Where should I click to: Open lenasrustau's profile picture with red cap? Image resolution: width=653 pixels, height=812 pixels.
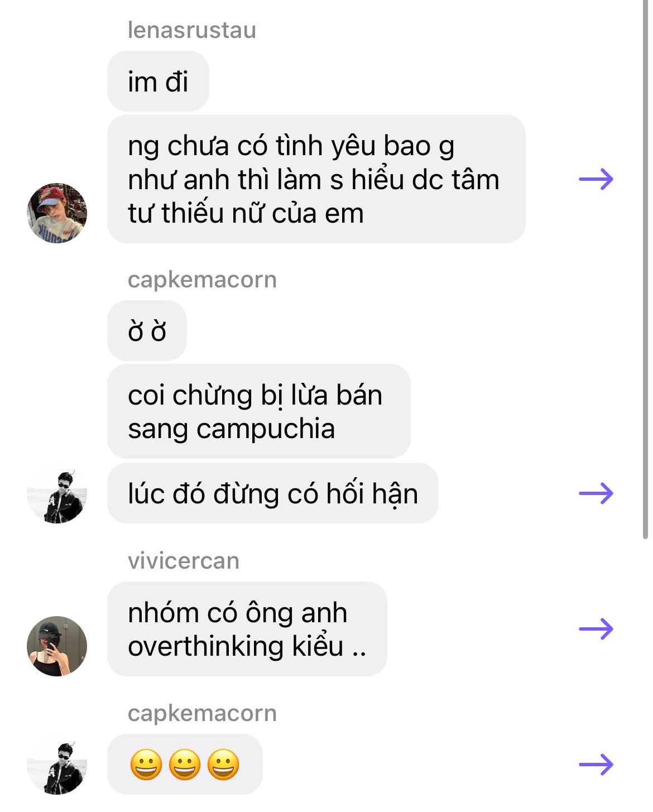(x=57, y=213)
